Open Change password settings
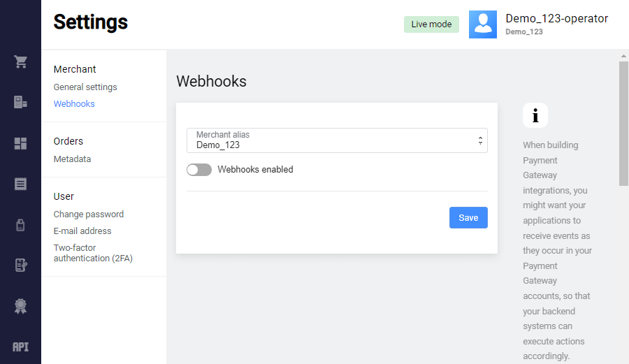The image size is (629, 364). (89, 214)
